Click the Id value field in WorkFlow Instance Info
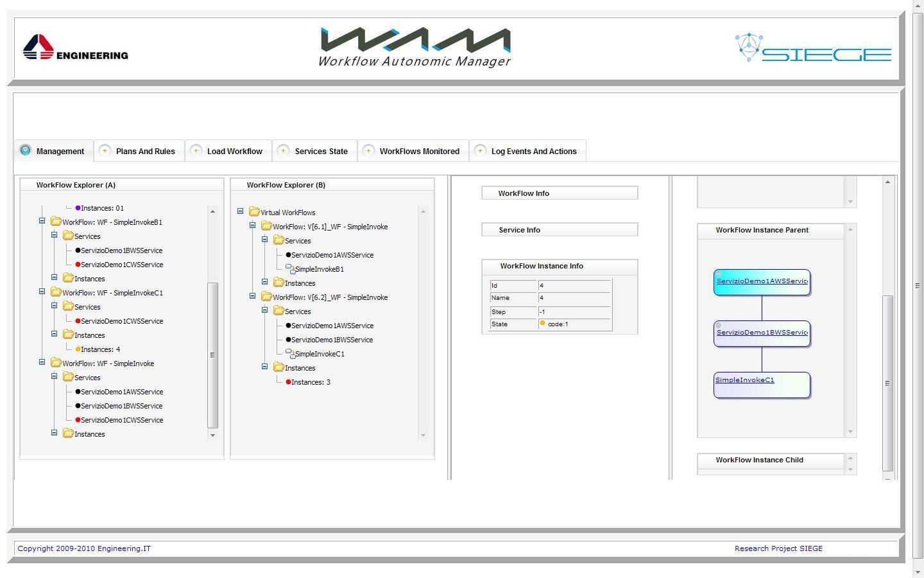The width and height of the screenshot is (924, 578). [573, 285]
